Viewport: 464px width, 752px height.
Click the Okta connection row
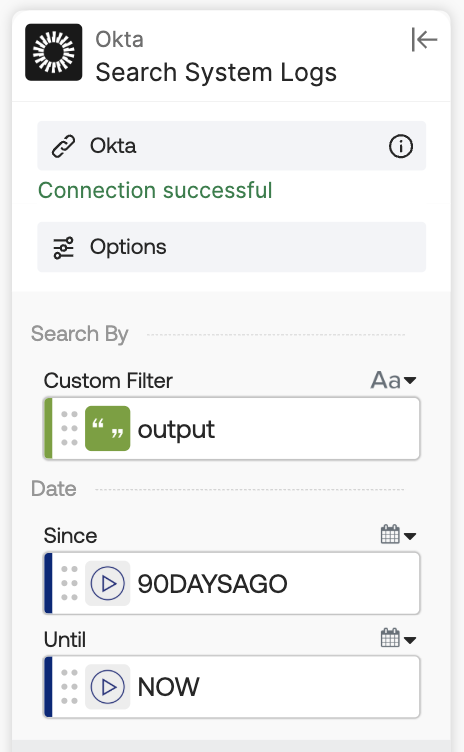click(232, 146)
